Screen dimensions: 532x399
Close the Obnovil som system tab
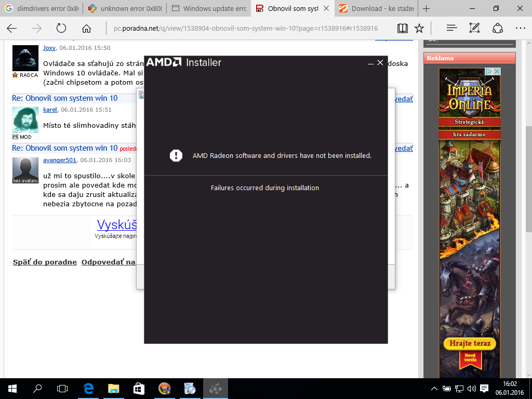pos(326,8)
